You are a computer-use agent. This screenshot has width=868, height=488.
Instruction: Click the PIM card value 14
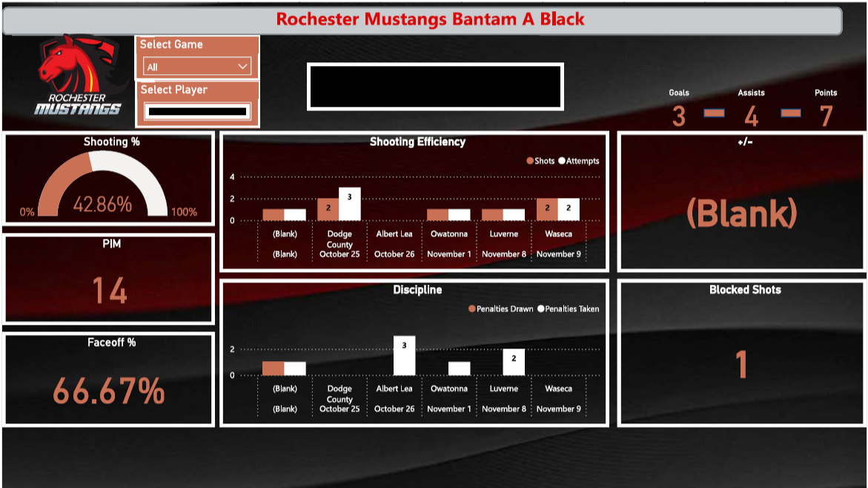click(110, 290)
